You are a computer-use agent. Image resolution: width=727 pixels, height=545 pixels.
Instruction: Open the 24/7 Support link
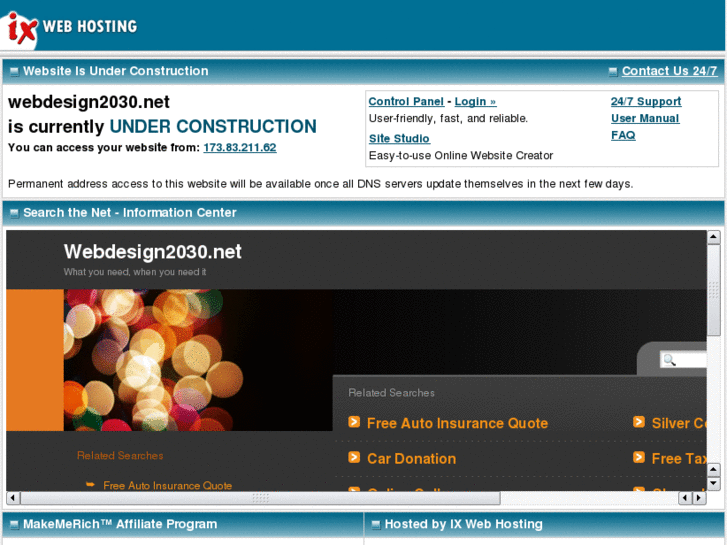tap(646, 102)
